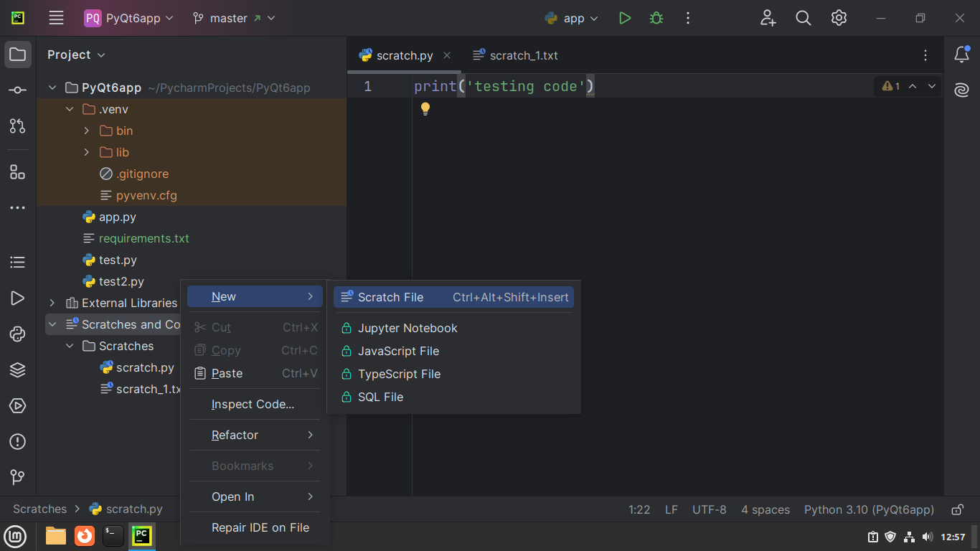Open the PyQt6app project dropdown

pos(129,18)
